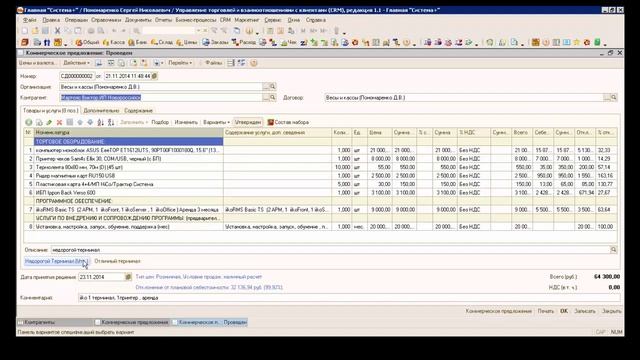Click the Цены и валюта button
This screenshot has height=360, width=640.
[x=37, y=63]
